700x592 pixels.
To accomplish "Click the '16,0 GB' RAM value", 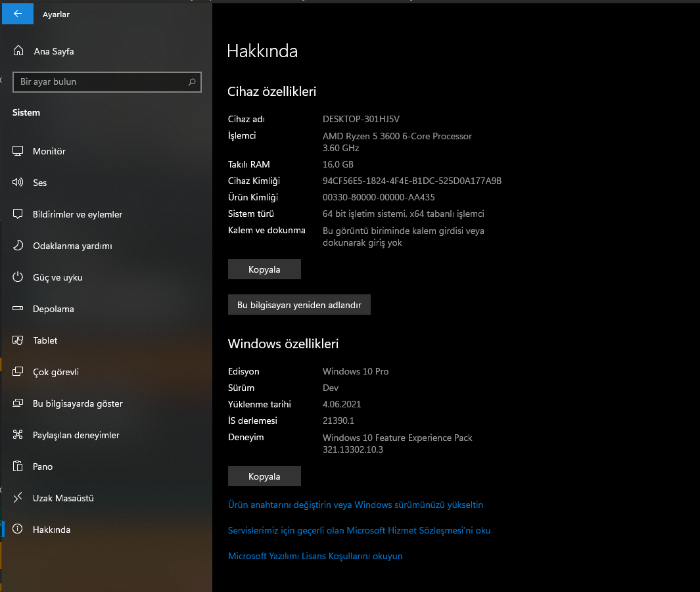I will click(x=338, y=164).
